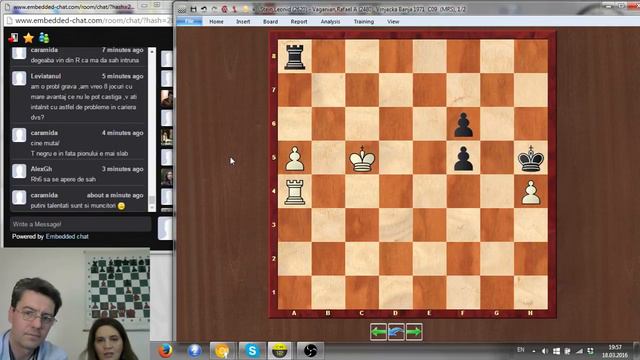Viewport: 640px width, 360px height.
Task: Open Firefox from the taskbar
Action: [165, 351]
